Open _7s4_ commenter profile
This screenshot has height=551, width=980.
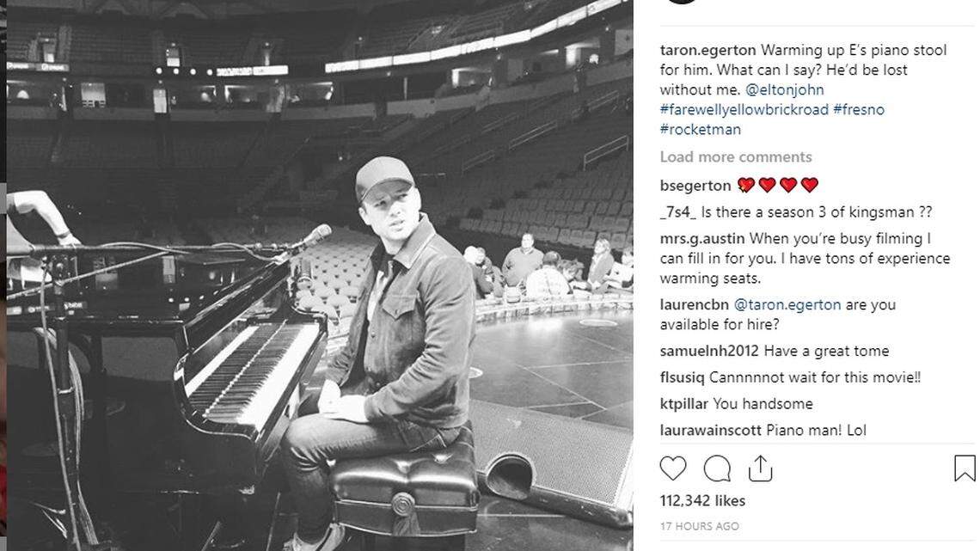678,212
